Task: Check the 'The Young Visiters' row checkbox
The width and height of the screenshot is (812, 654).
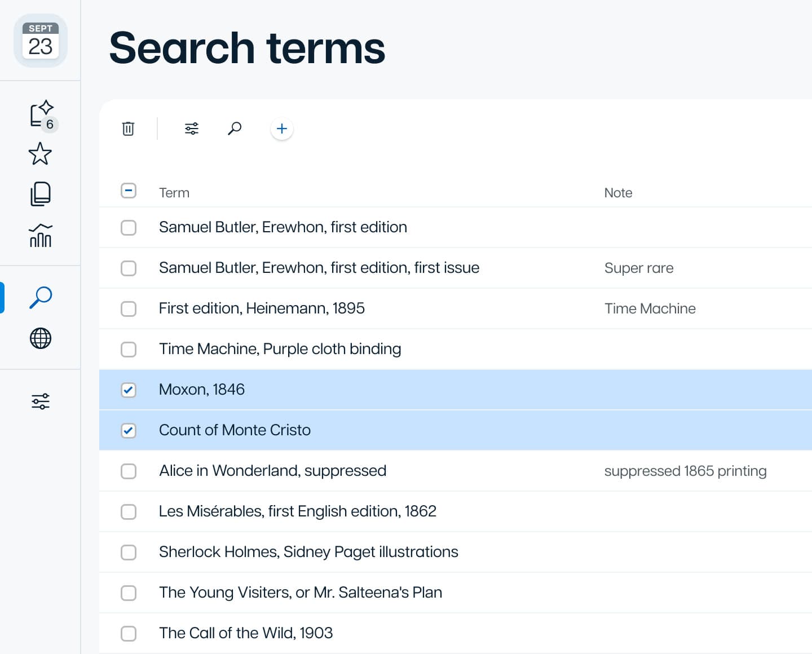Action: (129, 593)
